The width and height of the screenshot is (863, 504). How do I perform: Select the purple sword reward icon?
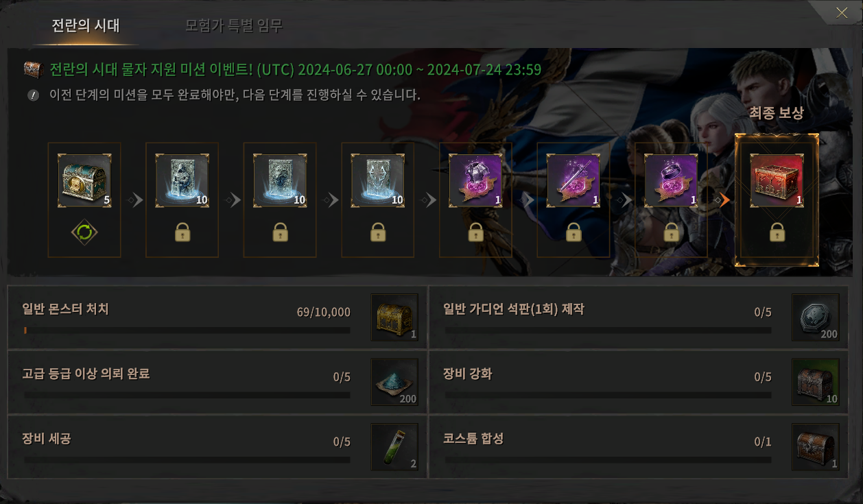(x=574, y=180)
